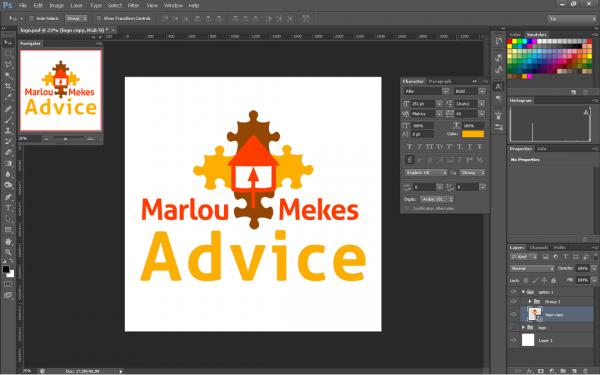Image resolution: width=600 pixels, height=375 pixels.
Task: Select the Zoom tool in toolbar
Action: 8,252
